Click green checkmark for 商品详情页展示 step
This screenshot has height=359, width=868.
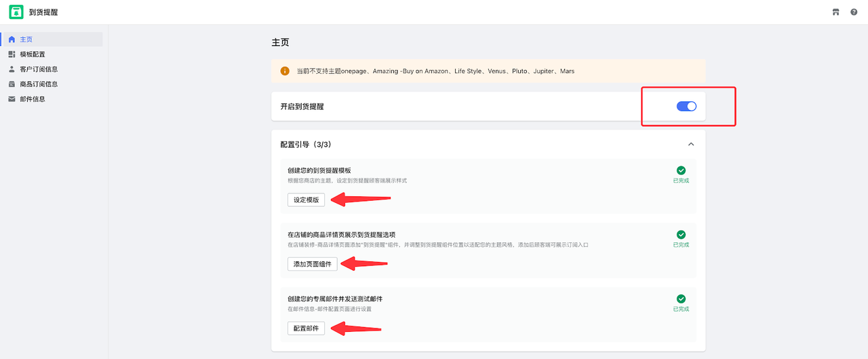pyautogui.click(x=681, y=235)
